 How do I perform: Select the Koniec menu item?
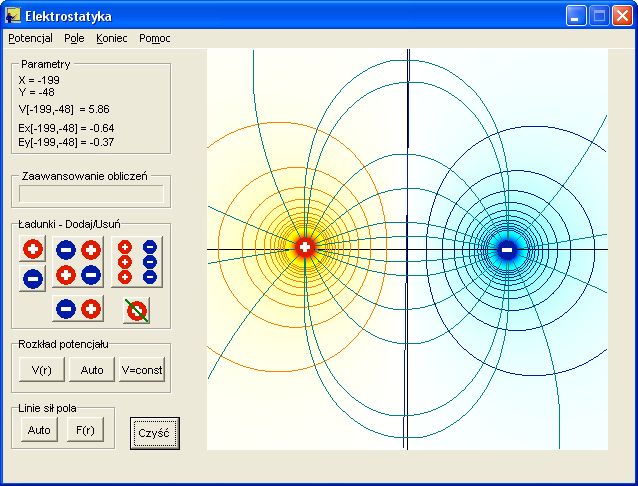coord(112,38)
